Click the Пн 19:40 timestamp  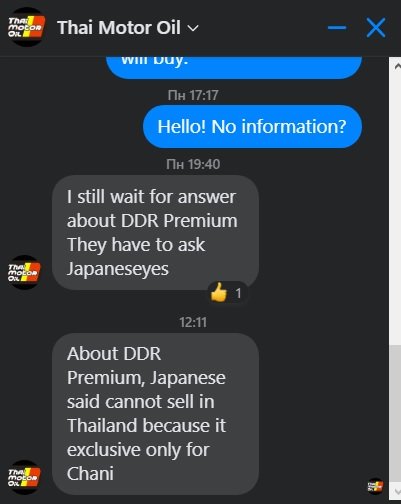pyautogui.click(x=193, y=164)
